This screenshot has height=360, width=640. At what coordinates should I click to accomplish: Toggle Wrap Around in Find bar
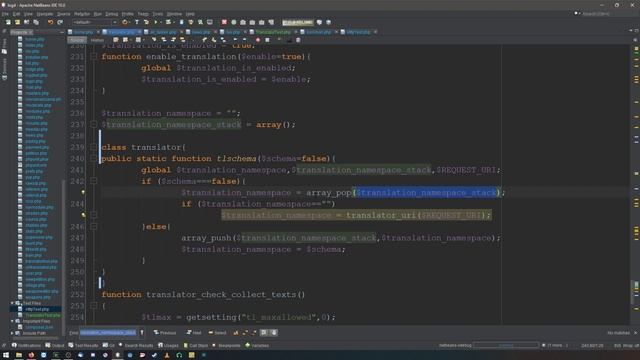tap(274, 333)
